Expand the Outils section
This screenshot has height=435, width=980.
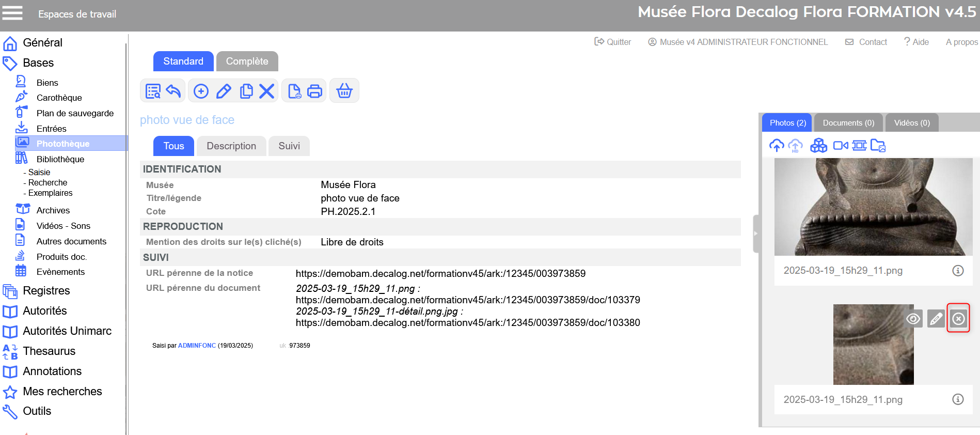(x=37, y=411)
